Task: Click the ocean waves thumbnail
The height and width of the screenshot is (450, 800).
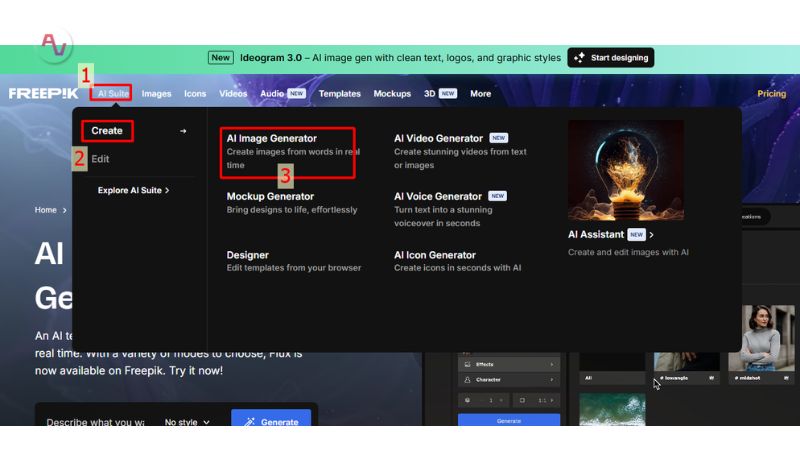Action: [x=612, y=409]
